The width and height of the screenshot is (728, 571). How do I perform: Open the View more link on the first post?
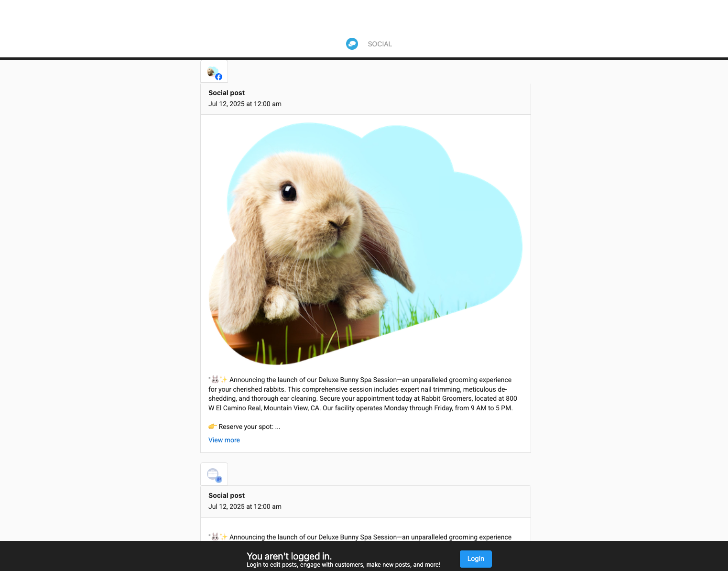click(x=224, y=440)
